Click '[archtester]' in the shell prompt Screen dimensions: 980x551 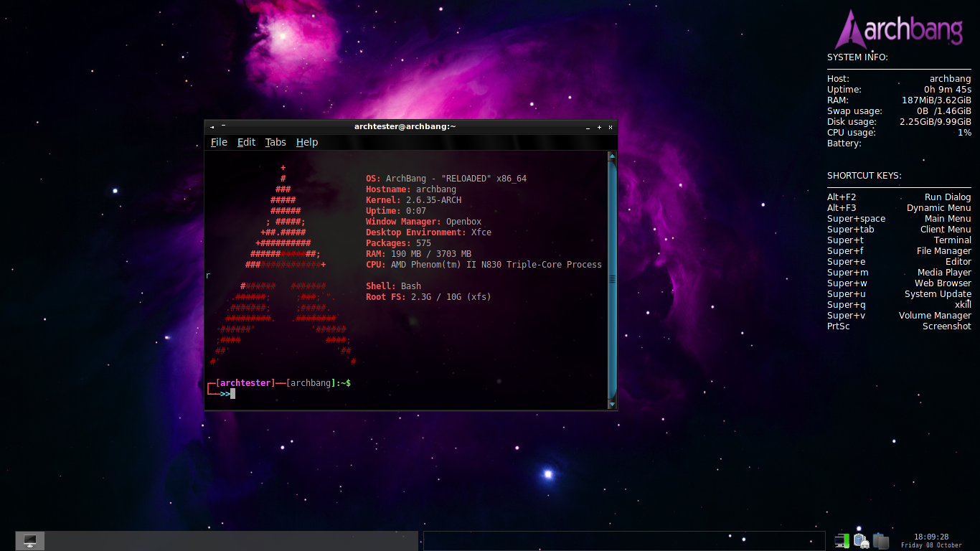pyautogui.click(x=245, y=383)
